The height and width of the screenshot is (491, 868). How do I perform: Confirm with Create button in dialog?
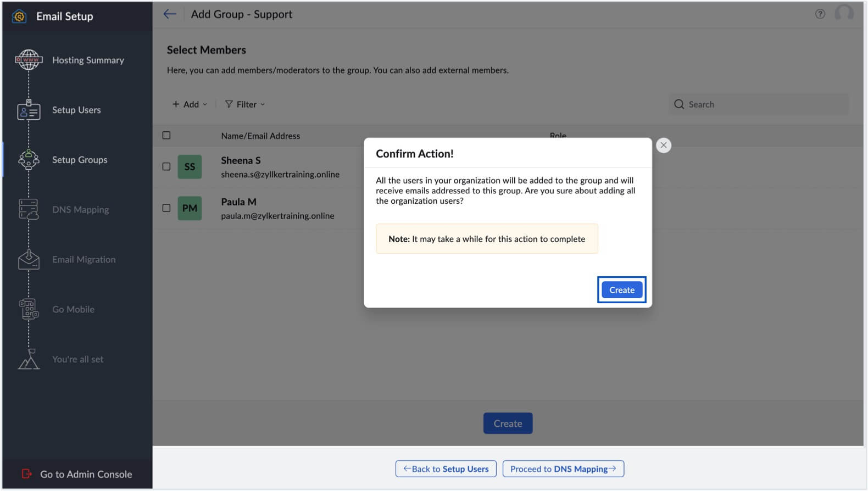click(x=621, y=290)
